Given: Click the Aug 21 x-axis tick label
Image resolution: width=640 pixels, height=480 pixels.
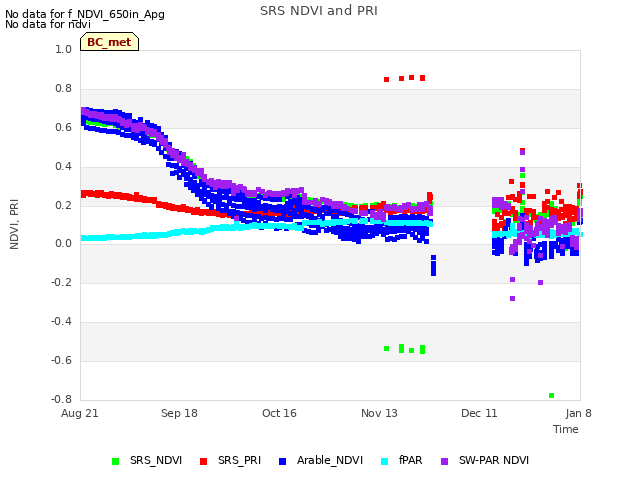Looking at the screenshot, I should pos(80,413).
